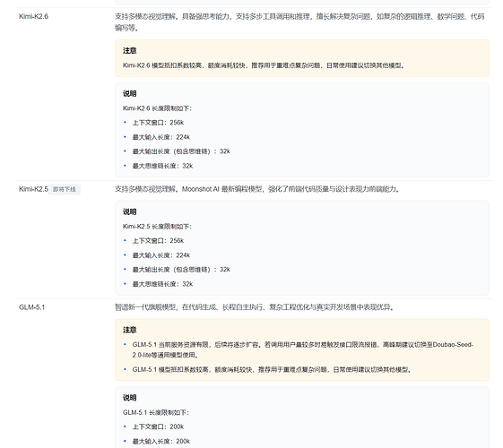Click the 说明 heading in the Kimi-K2.5 section
The image size is (503, 448).
coord(130,211)
